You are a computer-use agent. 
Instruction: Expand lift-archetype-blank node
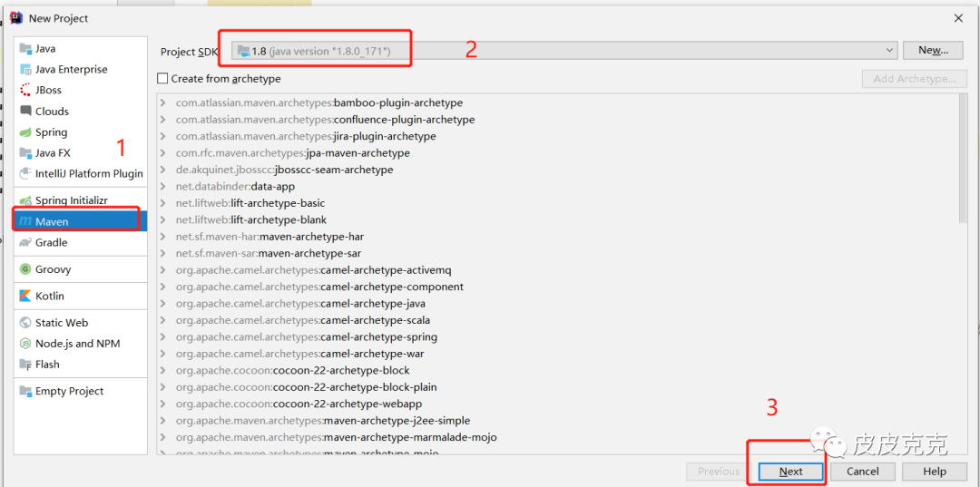(163, 219)
